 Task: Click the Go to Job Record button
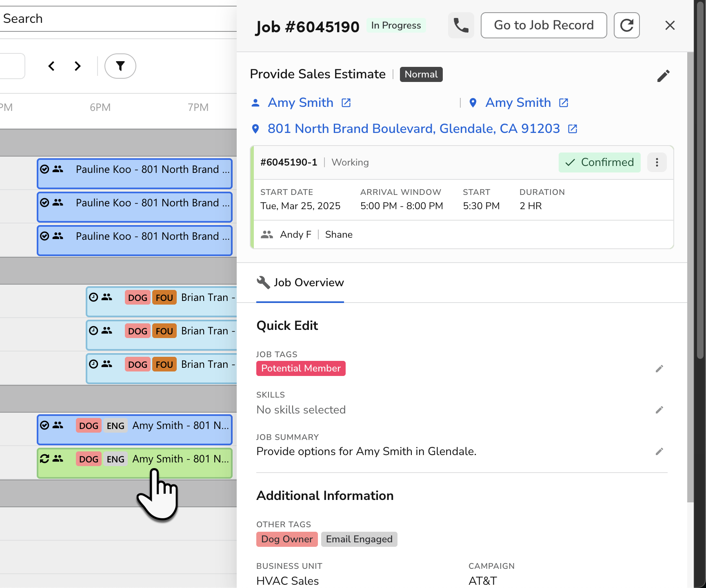[x=544, y=25]
